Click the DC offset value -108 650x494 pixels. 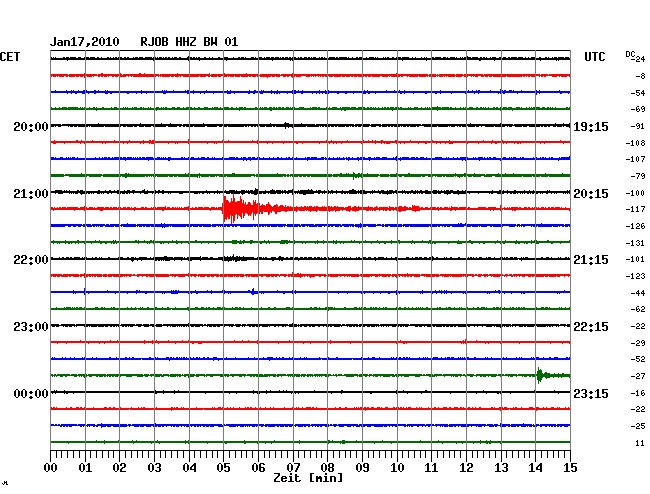(x=635, y=143)
